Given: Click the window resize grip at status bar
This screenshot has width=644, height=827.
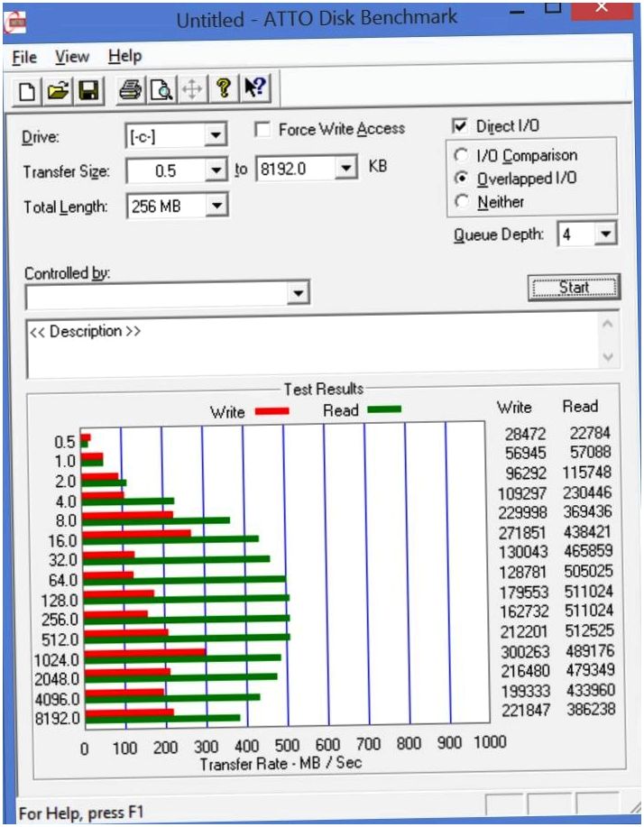Looking at the screenshot, I should 634,807.
